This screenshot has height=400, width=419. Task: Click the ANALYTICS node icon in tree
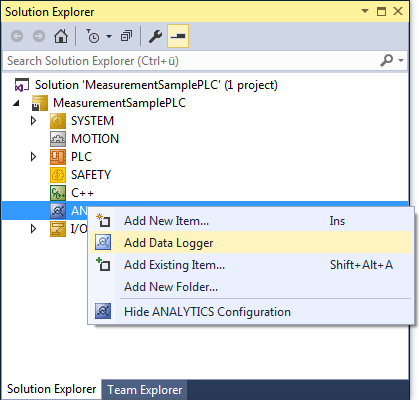[x=58, y=211]
